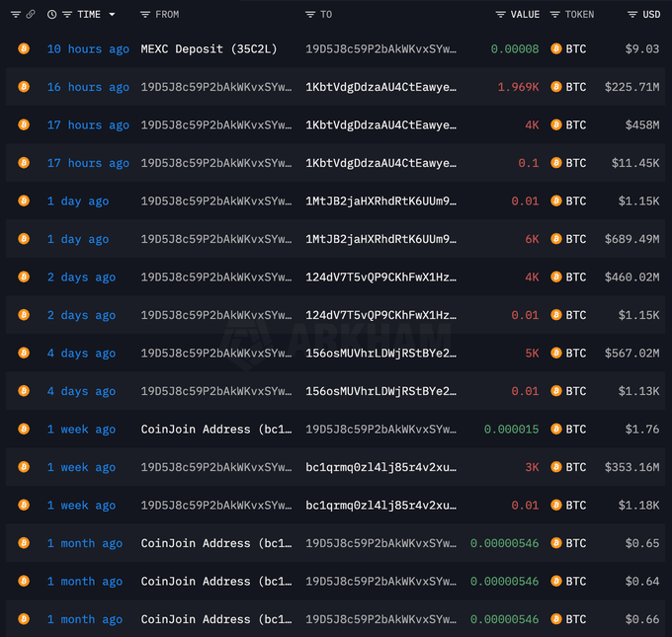This screenshot has height=637, width=672.
Task: Open MEXC Deposit (35C2L) sender link
Action: (x=209, y=48)
